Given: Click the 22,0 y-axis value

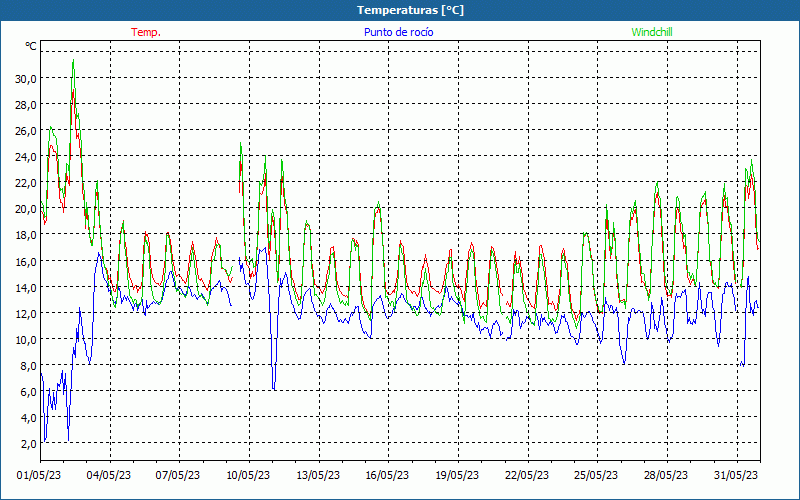Looking at the screenshot, I should [x=26, y=183].
